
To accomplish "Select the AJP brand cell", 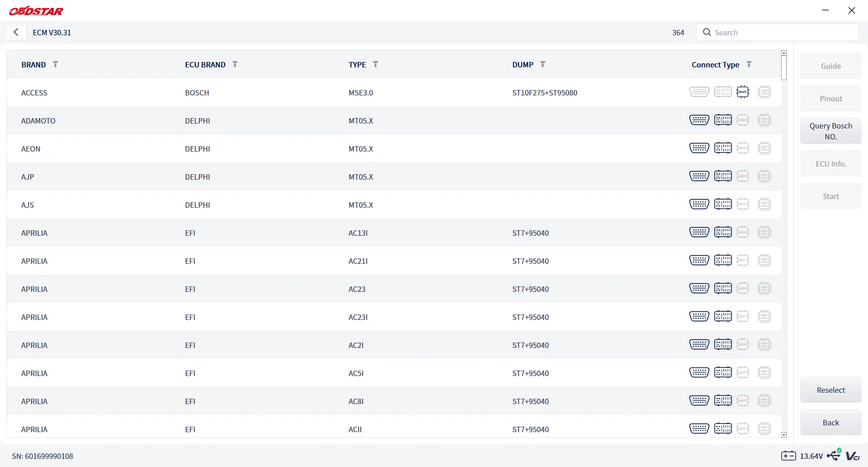I will pos(28,177).
